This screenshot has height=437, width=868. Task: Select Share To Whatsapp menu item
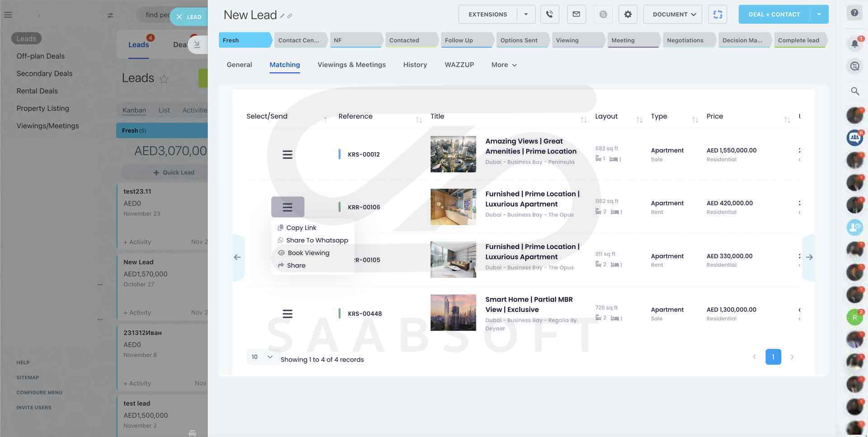312,240
